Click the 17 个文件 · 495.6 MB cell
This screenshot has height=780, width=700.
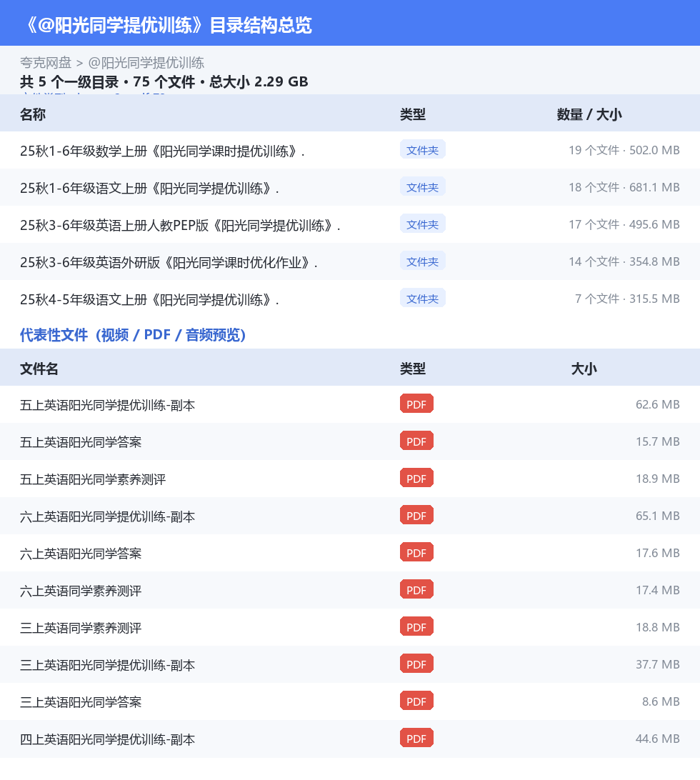tap(624, 225)
